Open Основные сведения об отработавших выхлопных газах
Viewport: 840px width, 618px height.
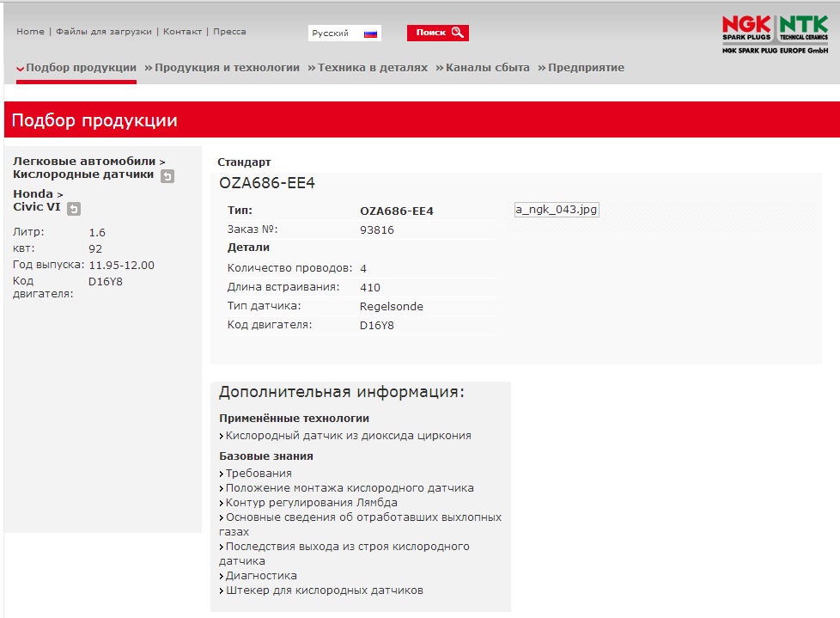[360, 524]
